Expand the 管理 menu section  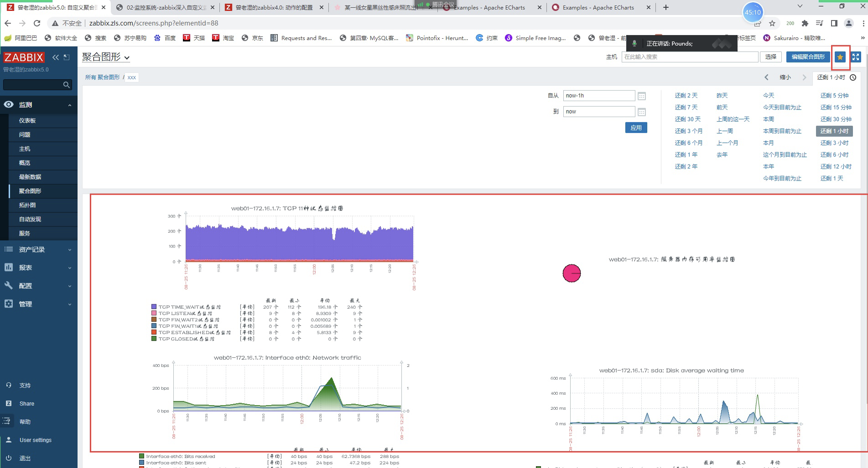pos(39,304)
